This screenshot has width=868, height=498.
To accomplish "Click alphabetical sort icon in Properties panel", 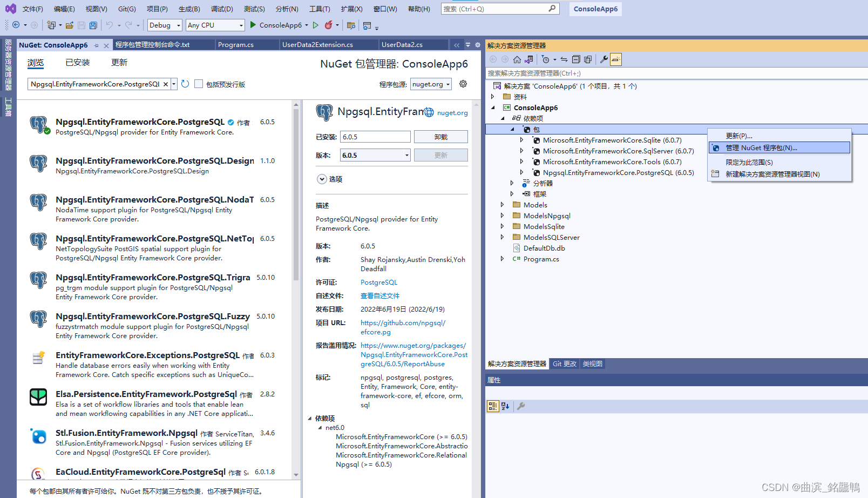I will (505, 406).
